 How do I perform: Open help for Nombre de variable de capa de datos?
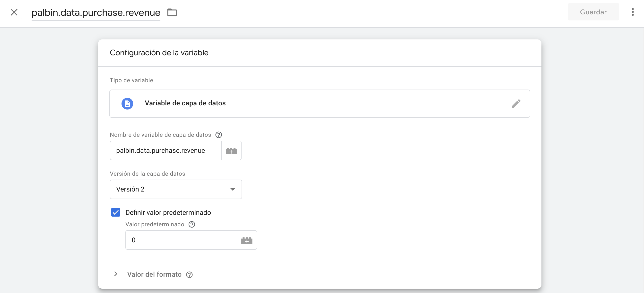[218, 135]
